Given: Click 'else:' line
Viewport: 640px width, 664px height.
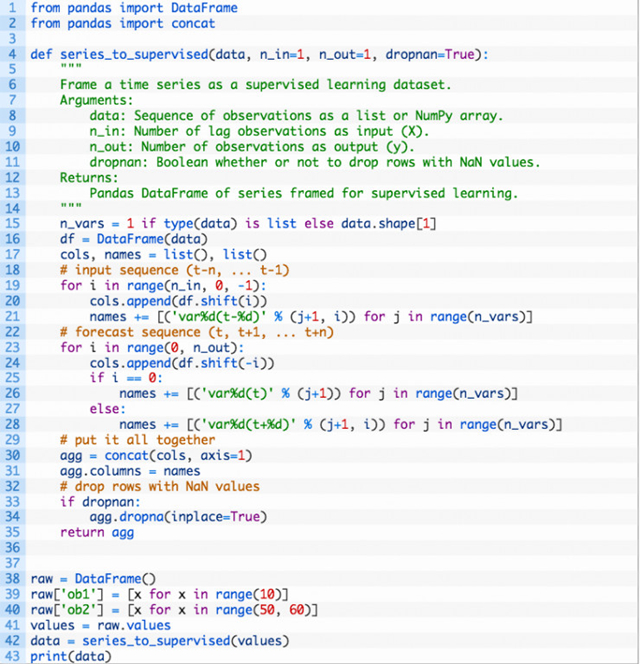Looking at the screenshot, I should click(x=108, y=409).
